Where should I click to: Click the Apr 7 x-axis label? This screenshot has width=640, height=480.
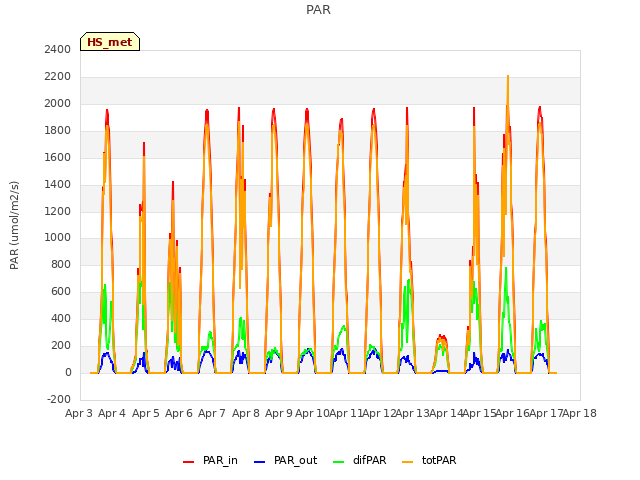(x=212, y=413)
